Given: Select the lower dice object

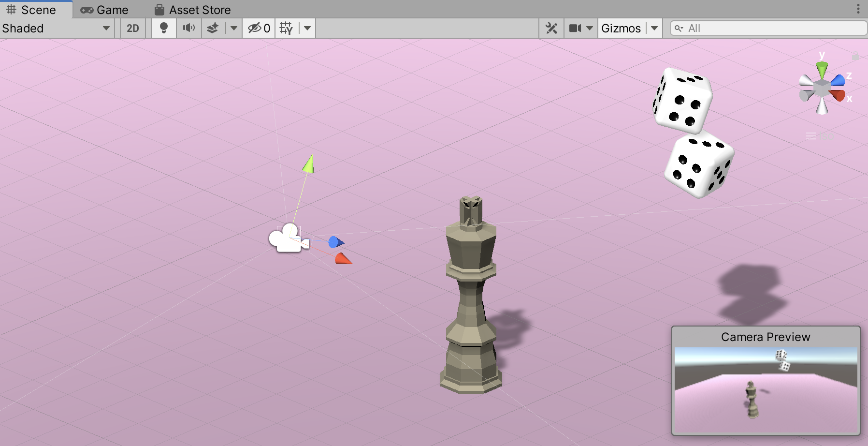Looking at the screenshot, I should pos(699,165).
